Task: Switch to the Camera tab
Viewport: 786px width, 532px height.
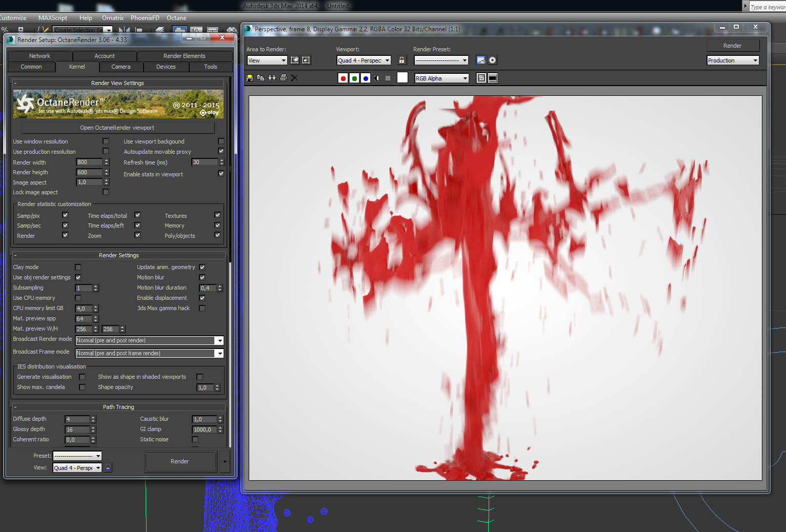Action: 121,67
